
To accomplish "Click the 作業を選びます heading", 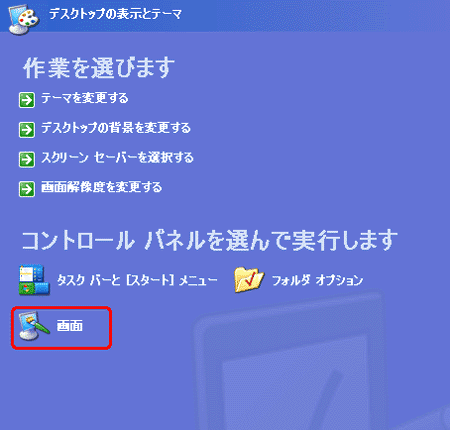I will (x=99, y=68).
